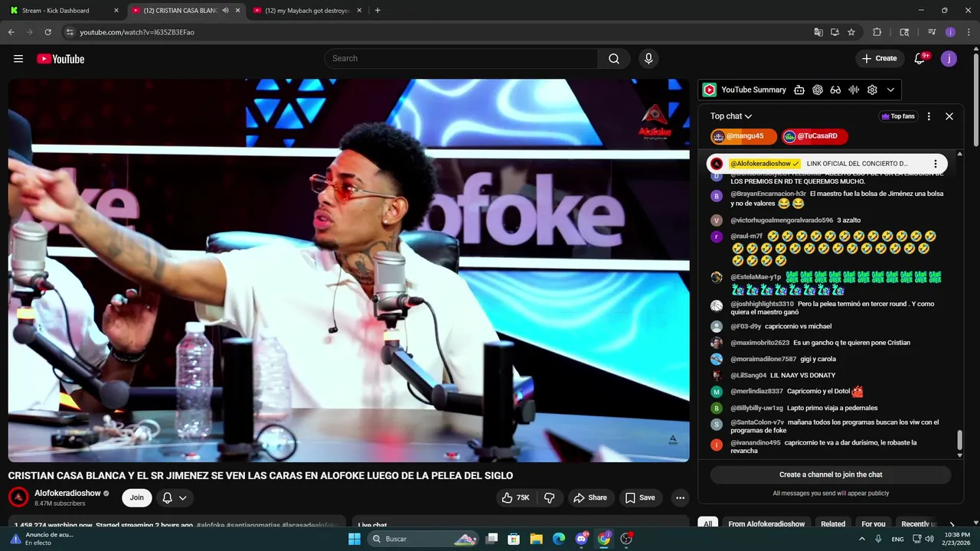980x551 pixels.
Task: Go to YouTube home via logo
Action: point(60,59)
